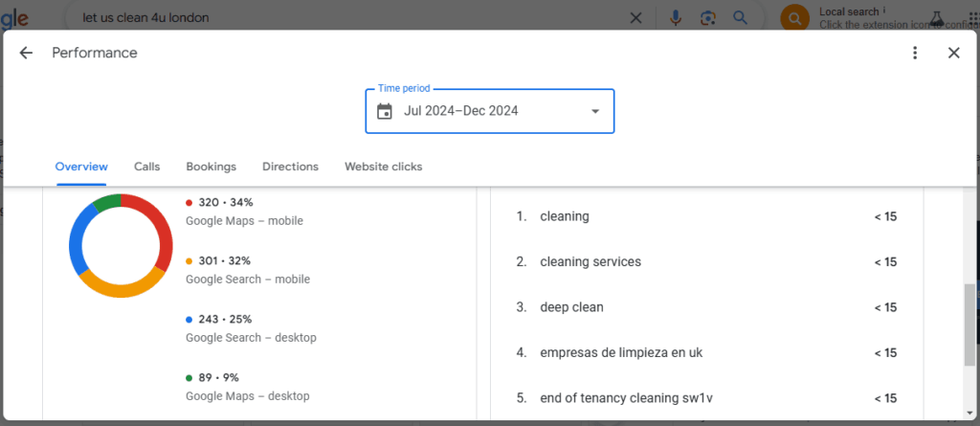Clear the search box text
The height and width of the screenshot is (426, 980).
(636, 17)
